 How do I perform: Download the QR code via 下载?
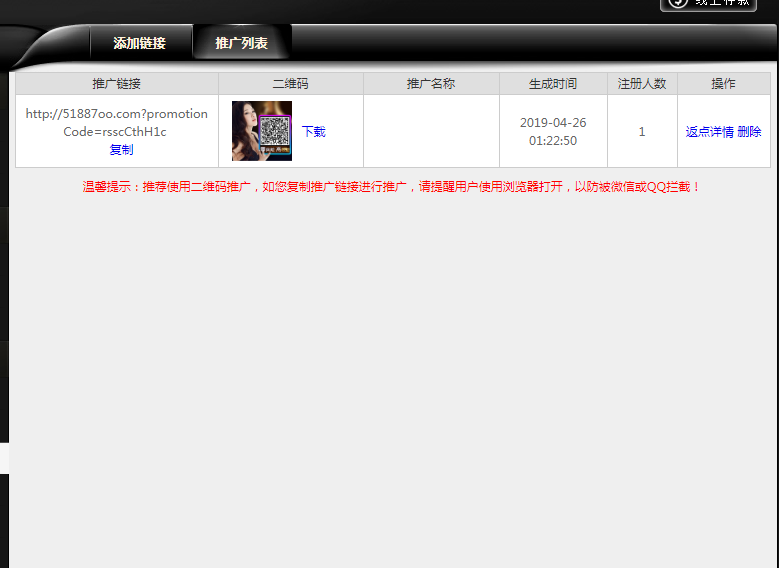pyautogui.click(x=314, y=132)
